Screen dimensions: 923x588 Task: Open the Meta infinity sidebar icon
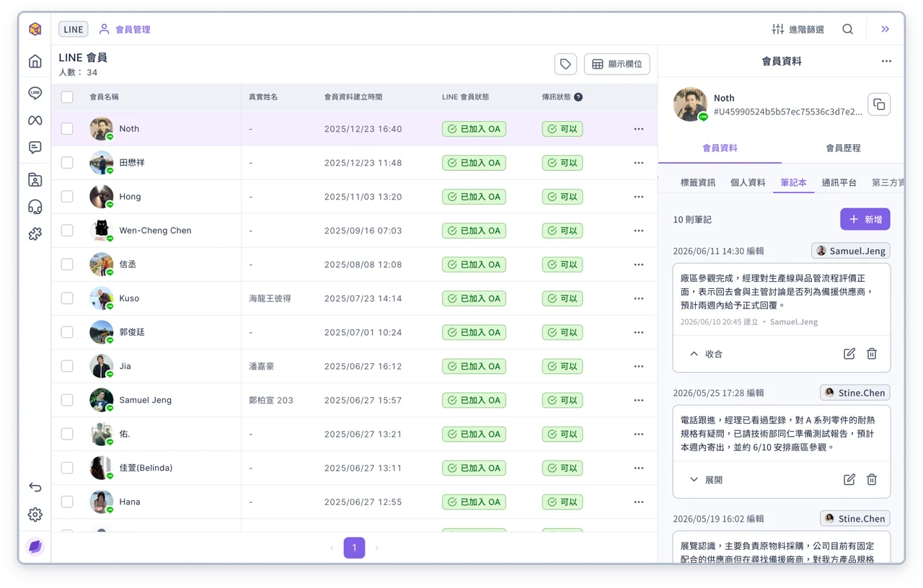pyautogui.click(x=35, y=120)
